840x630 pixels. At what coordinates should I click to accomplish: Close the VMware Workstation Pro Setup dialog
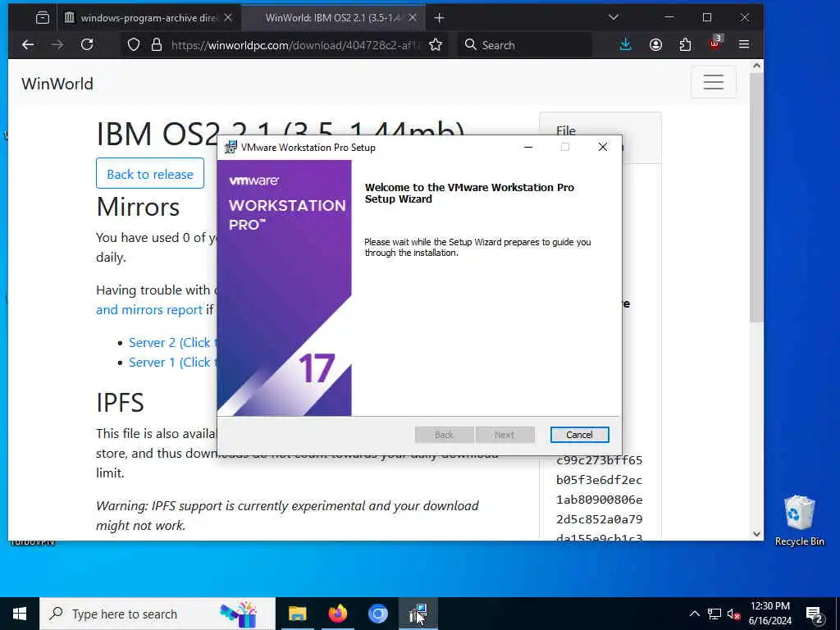tap(603, 148)
